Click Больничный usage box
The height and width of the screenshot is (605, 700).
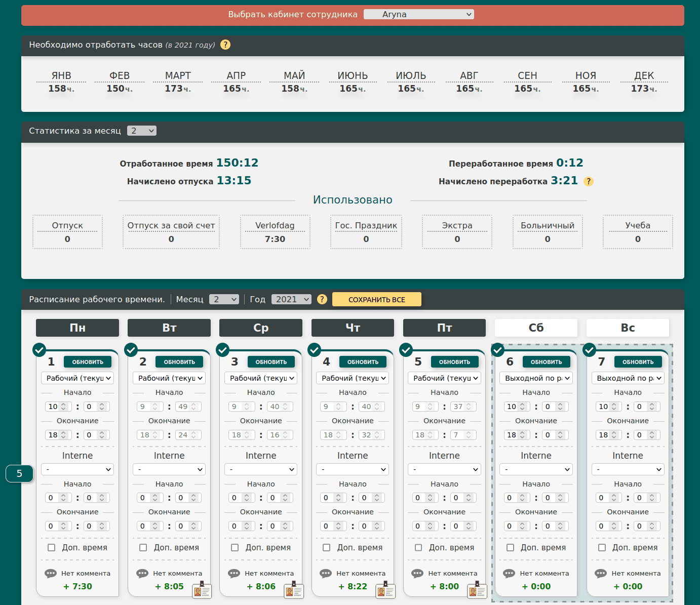(548, 232)
